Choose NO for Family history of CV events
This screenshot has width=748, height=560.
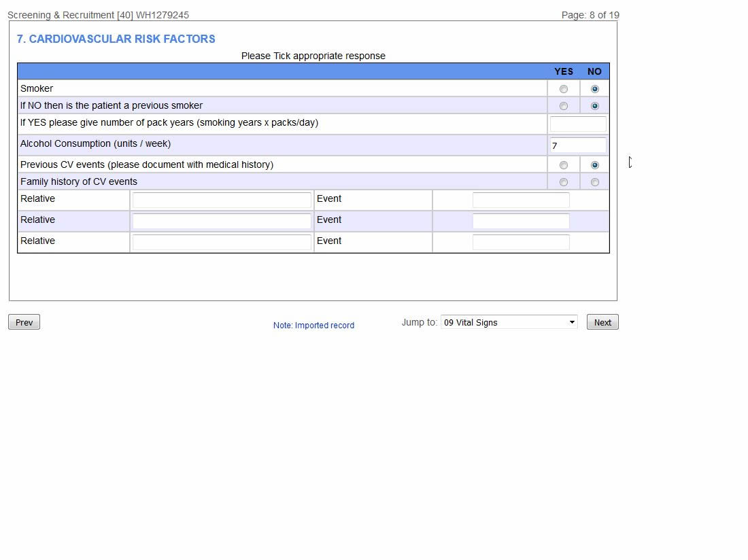pos(594,181)
